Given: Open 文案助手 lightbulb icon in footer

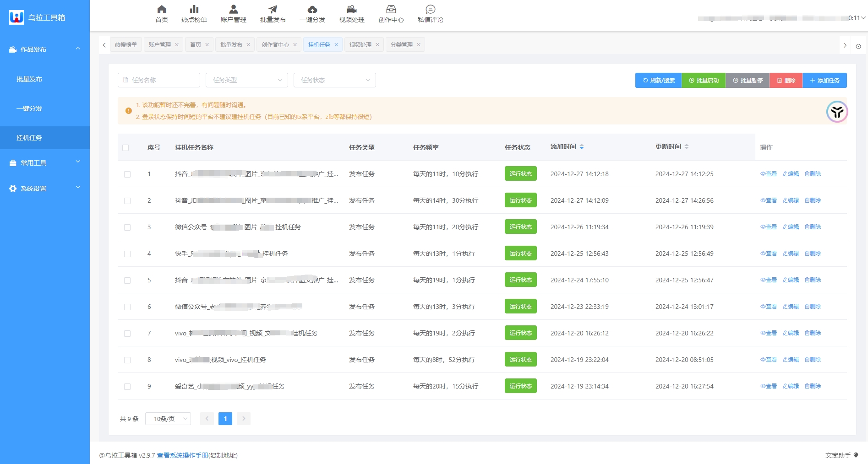Looking at the screenshot, I should (x=856, y=455).
